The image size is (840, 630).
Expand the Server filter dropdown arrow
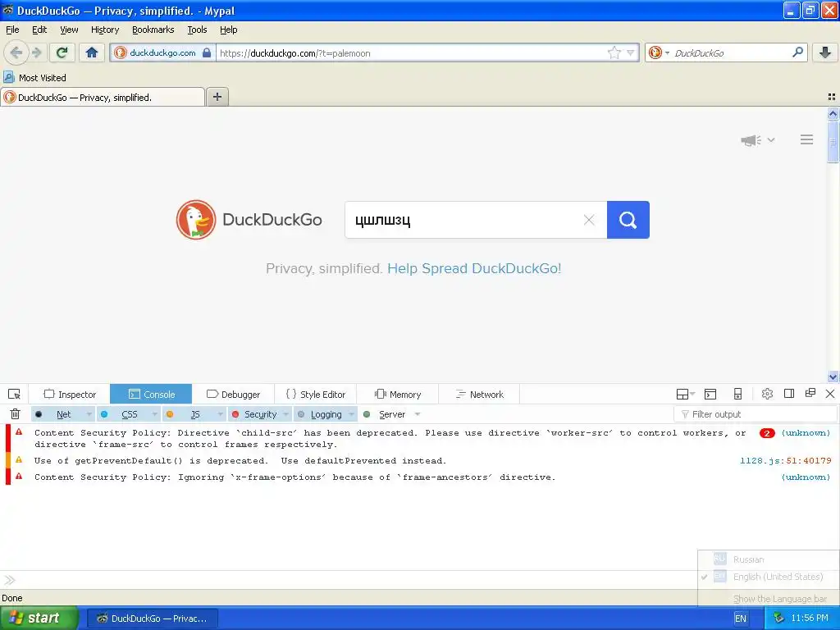tap(418, 414)
